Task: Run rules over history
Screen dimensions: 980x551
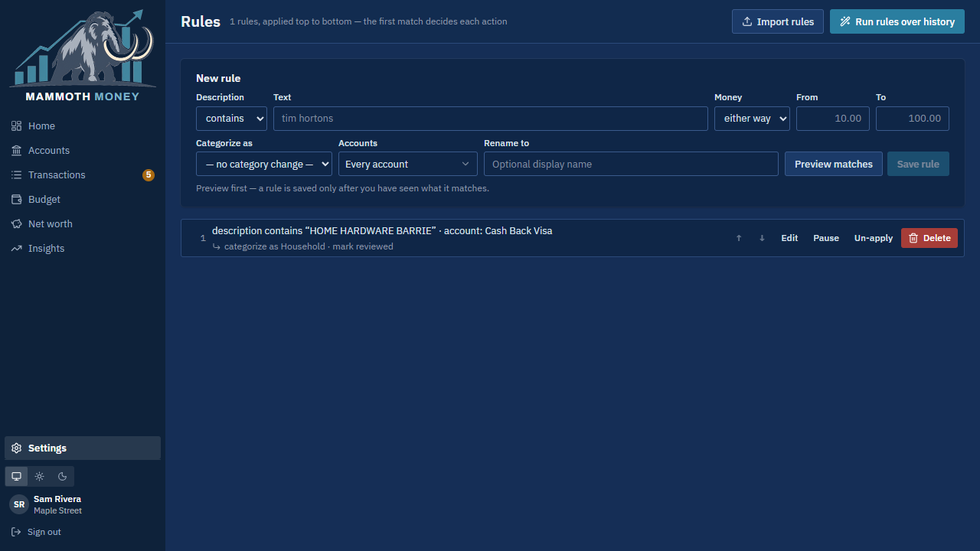Action: point(897,21)
